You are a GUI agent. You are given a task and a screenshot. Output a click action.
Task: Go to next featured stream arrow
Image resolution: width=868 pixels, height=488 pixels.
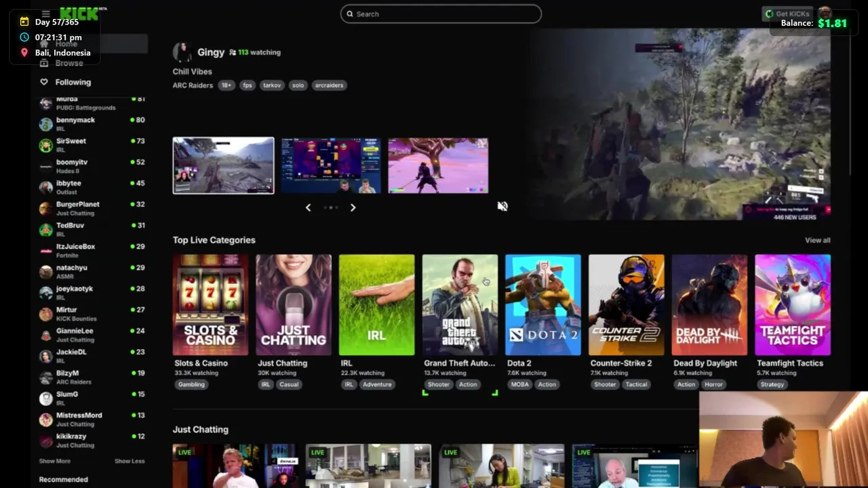click(x=353, y=207)
